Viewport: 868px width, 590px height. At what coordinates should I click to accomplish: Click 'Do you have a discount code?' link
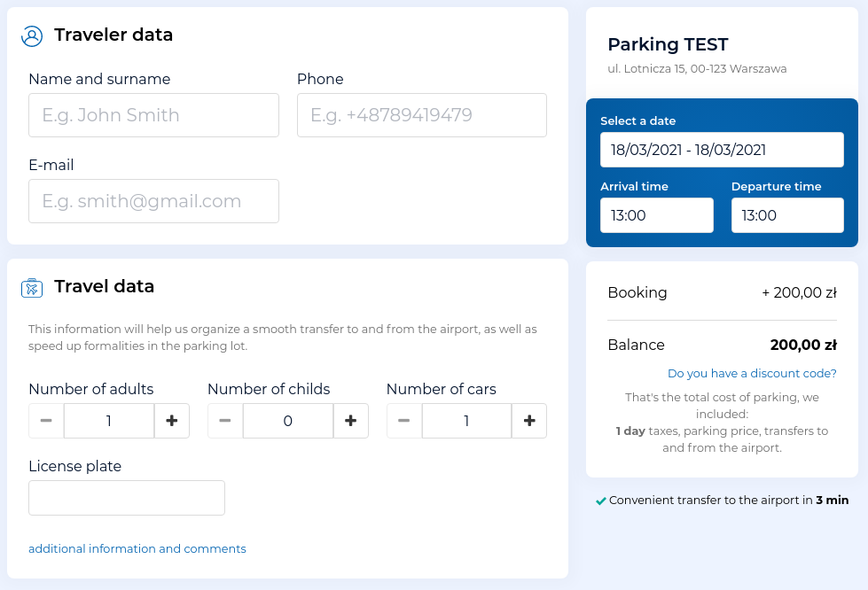pyautogui.click(x=752, y=374)
